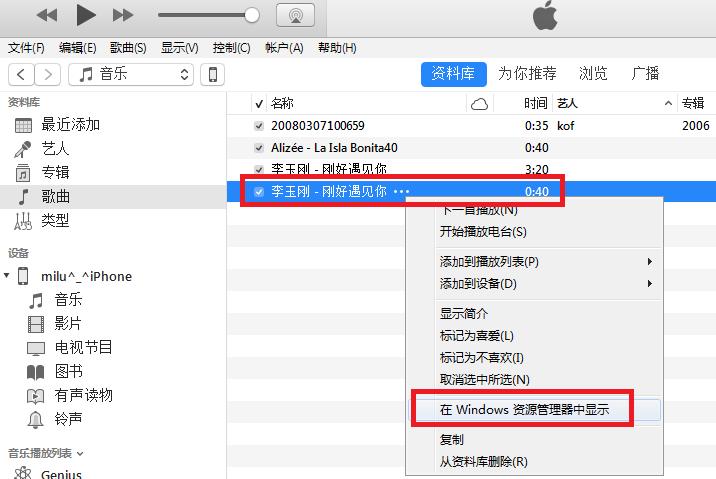
Task: Open the 帮助(H) menu
Action: coord(337,47)
